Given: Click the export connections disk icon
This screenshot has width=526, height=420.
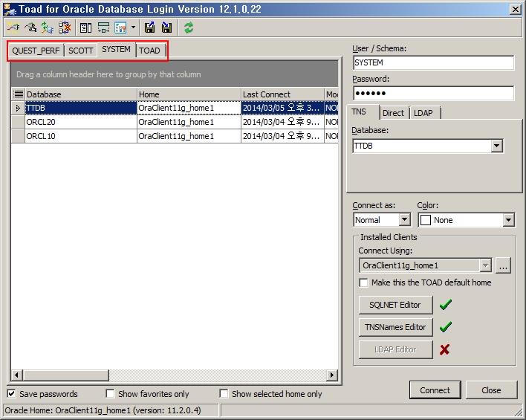Looking at the screenshot, I should (150, 28).
